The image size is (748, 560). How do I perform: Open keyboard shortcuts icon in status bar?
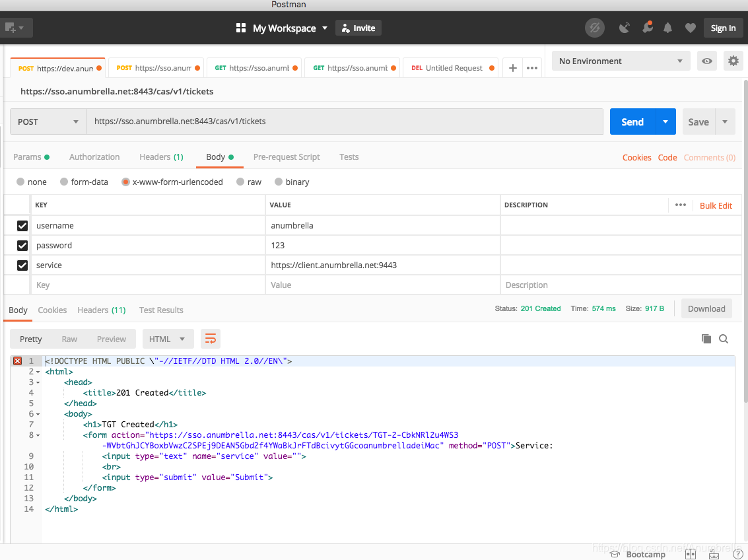pos(714,554)
